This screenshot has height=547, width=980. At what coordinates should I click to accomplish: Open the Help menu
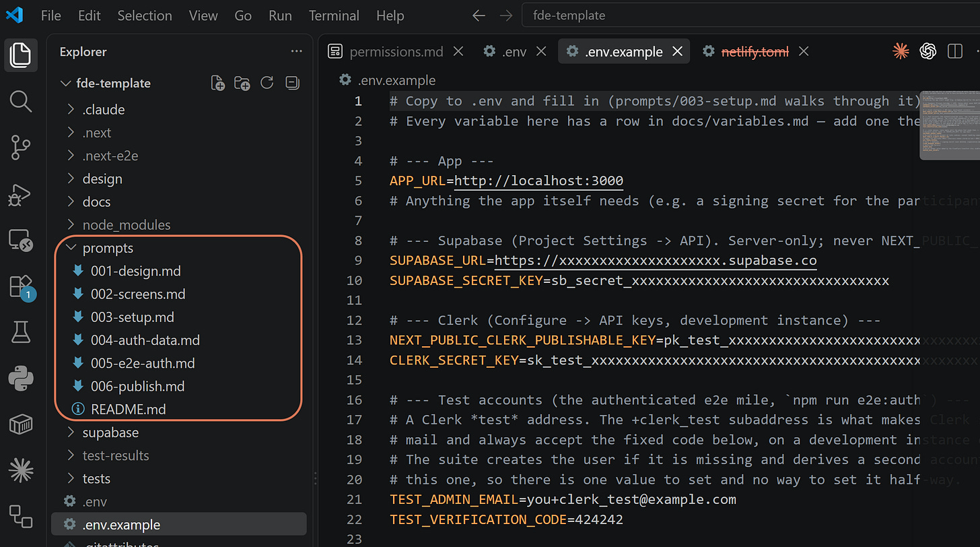coord(390,15)
